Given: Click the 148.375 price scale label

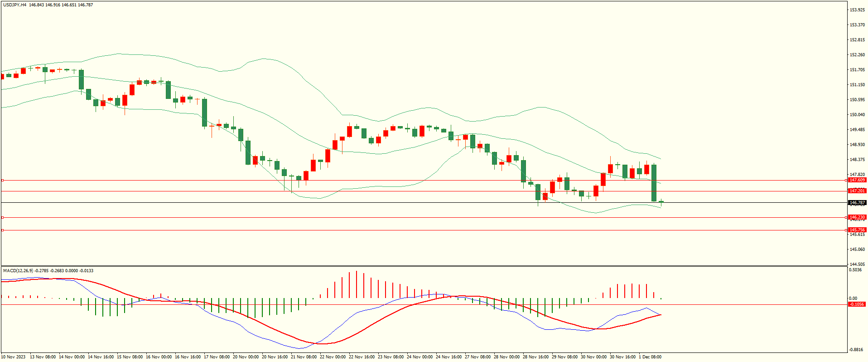Looking at the screenshot, I should (x=857, y=160).
